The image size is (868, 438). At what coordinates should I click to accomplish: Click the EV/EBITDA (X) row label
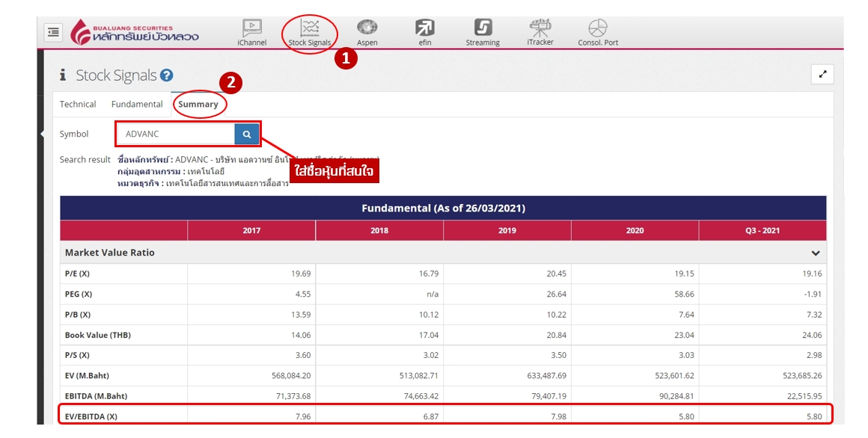[x=91, y=416]
